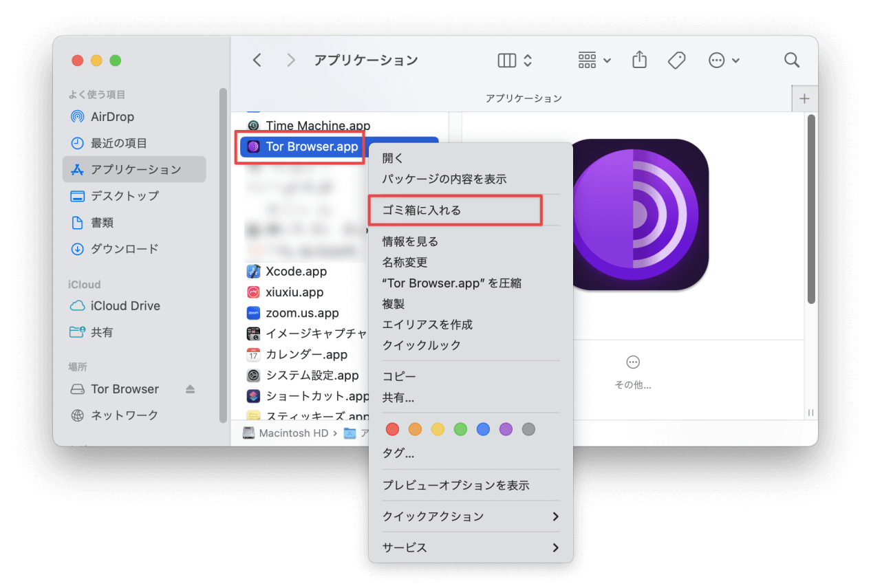Open iCloud Drive in the sidebar

[134, 306]
